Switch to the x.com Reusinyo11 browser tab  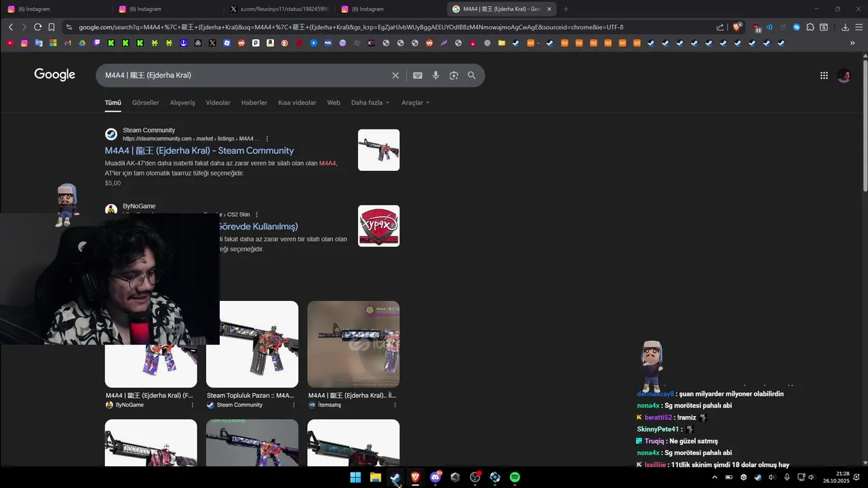(x=279, y=9)
